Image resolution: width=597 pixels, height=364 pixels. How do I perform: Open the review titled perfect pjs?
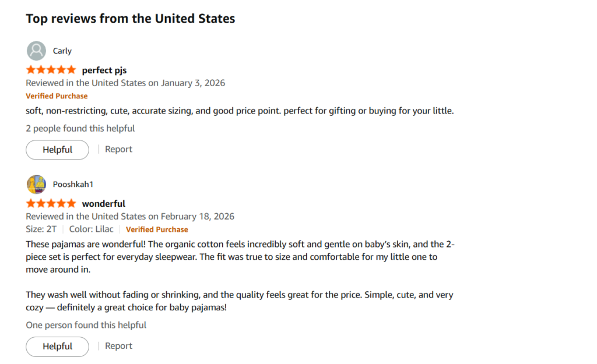(x=104, y=70)
